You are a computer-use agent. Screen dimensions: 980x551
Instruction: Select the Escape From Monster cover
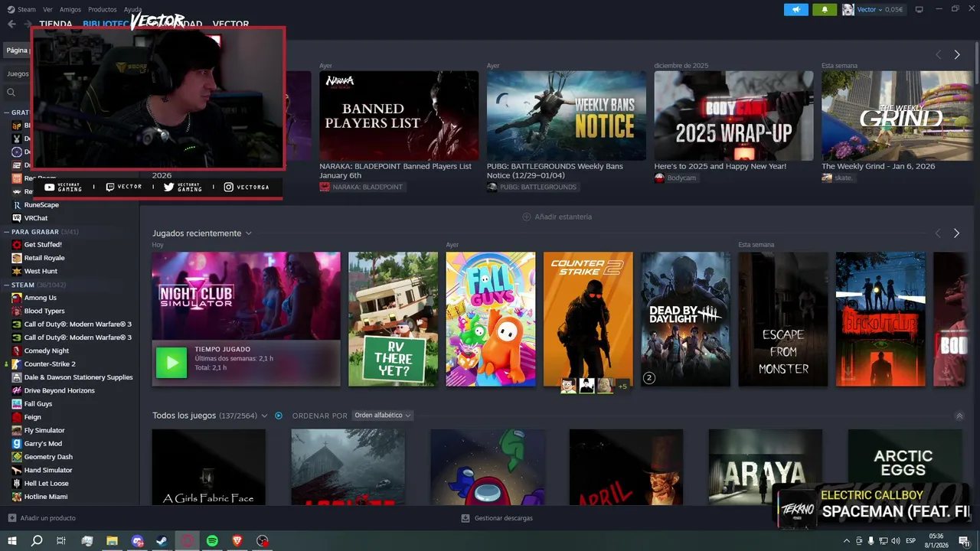pos(782,319)
